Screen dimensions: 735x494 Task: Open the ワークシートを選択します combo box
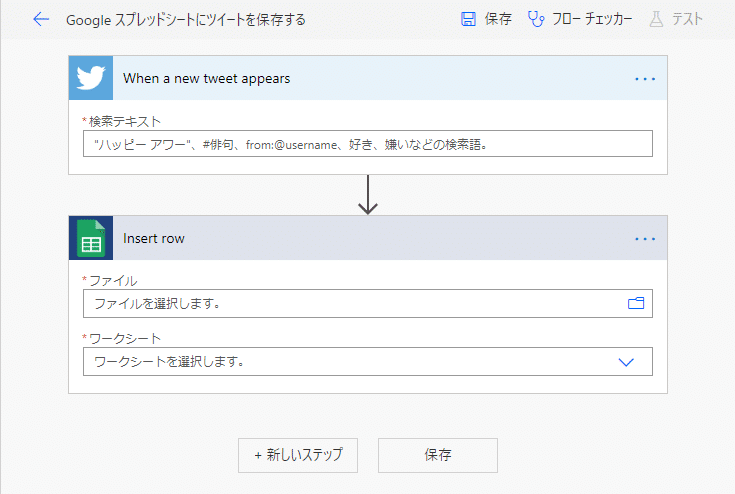[x=350, y=361]
